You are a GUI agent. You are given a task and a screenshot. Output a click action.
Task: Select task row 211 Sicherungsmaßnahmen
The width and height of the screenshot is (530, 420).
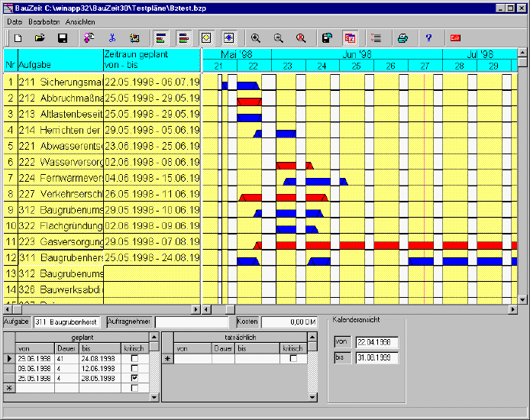[60, 82]
